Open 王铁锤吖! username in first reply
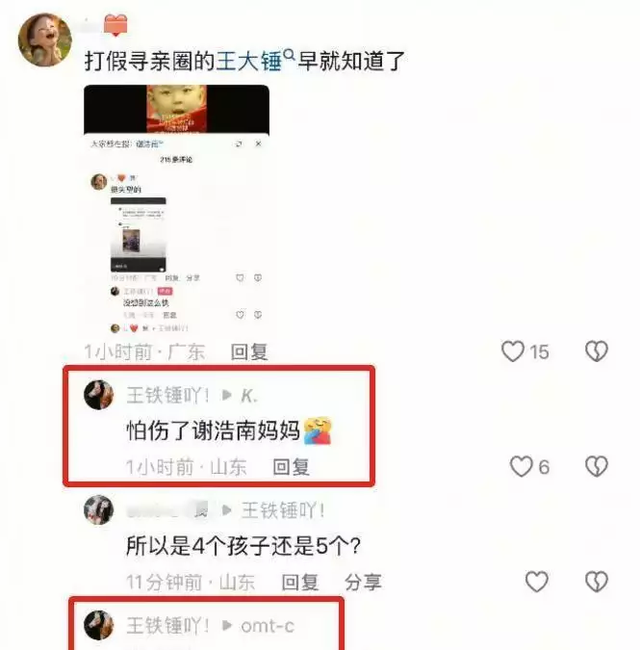The width and height of the screenshot is (640, 650). tap(167, 395)
